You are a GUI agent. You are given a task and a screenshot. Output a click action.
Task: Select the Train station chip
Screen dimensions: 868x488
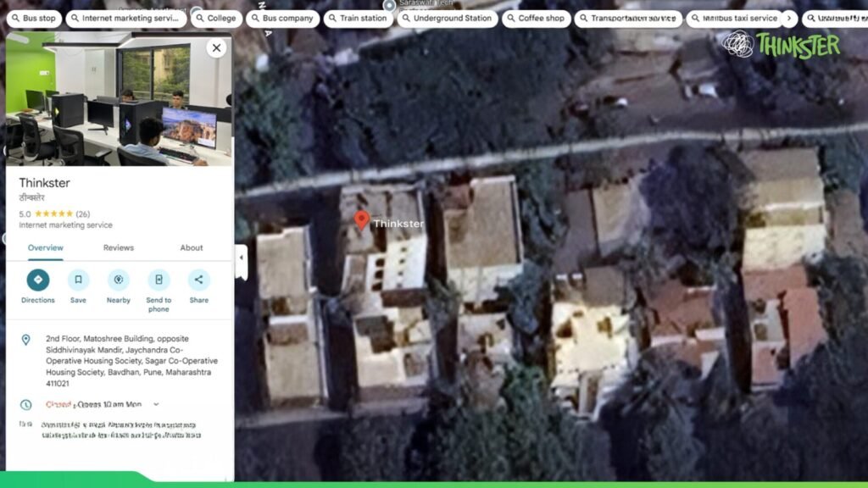click(357, 18)
